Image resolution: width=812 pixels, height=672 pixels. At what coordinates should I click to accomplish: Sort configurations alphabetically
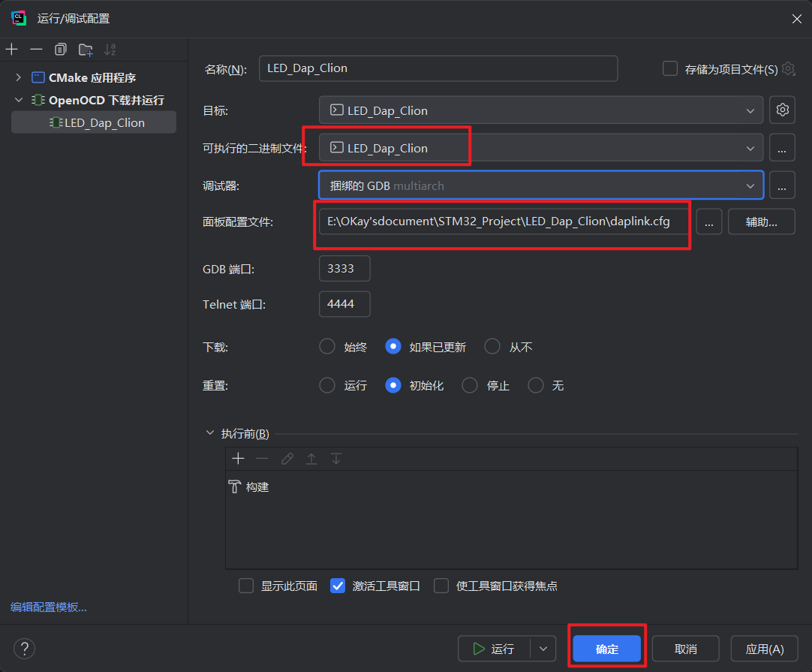pos(110,50)
